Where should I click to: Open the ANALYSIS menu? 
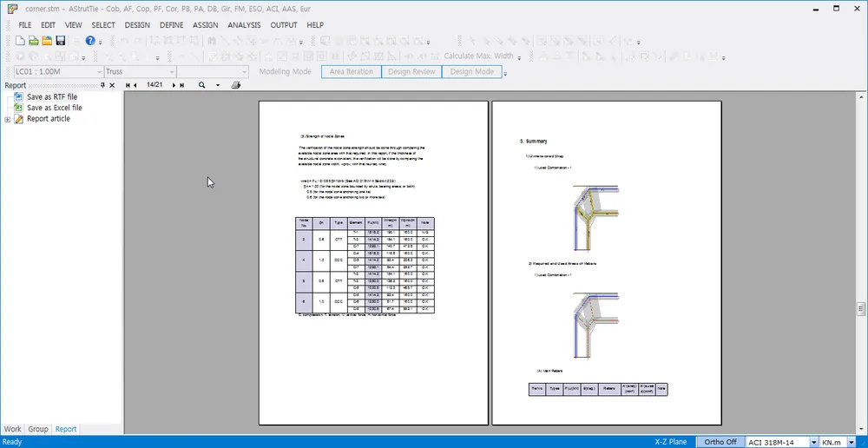pyautogui.click(x=244, y=25)
